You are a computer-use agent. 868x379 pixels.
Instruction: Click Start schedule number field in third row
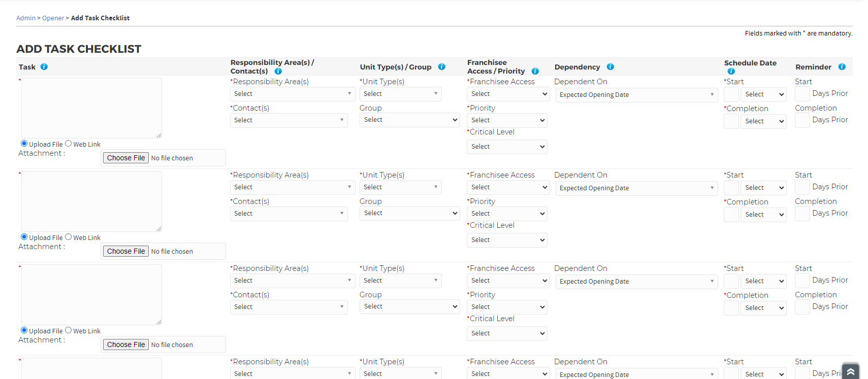[x=731, y=281]
